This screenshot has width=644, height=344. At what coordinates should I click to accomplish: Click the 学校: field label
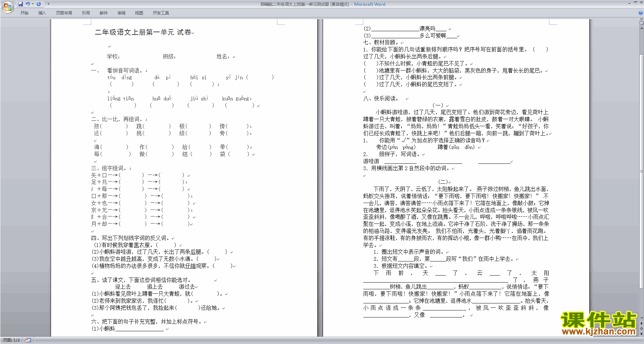point(113,56)
